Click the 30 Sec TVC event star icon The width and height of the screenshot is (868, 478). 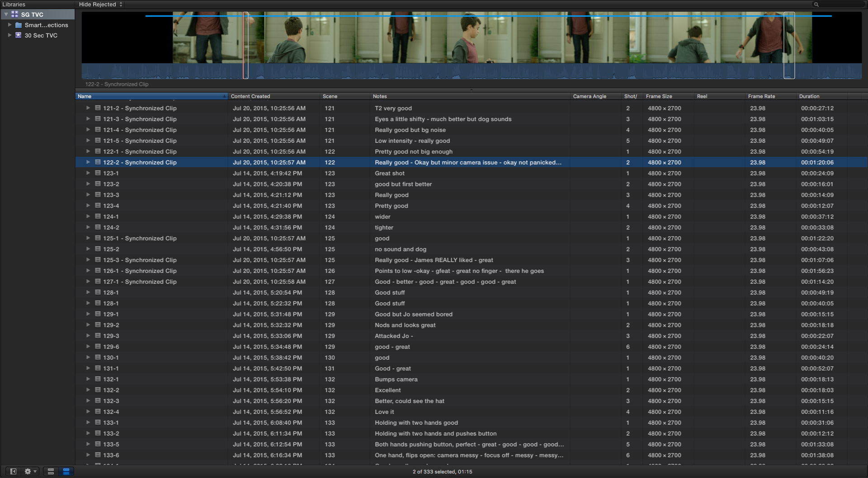[19, 35]
